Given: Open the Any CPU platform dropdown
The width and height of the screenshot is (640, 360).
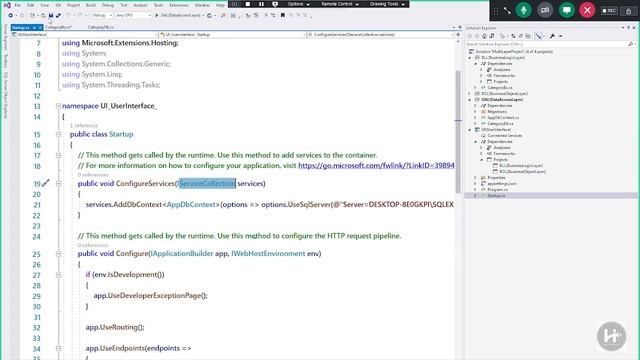Looking at the screenshot, I should tap(133, 15).
